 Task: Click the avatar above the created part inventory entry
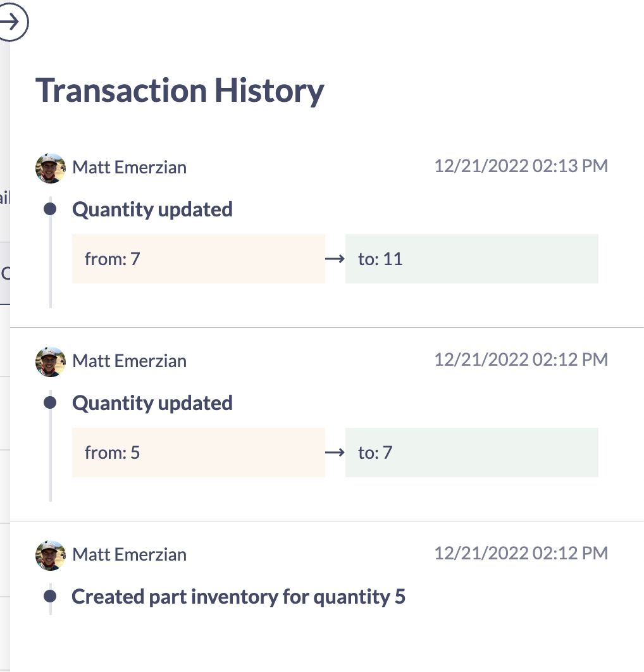(51, 555)
